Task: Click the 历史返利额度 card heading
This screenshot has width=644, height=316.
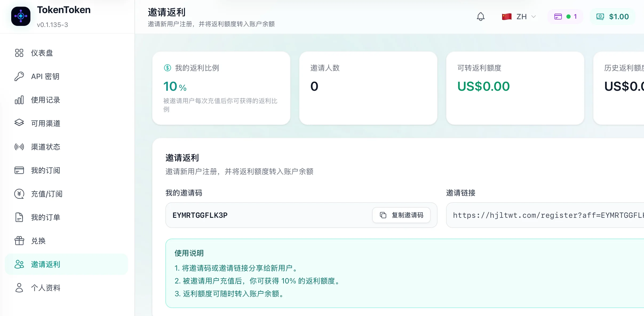Action: 624,68
